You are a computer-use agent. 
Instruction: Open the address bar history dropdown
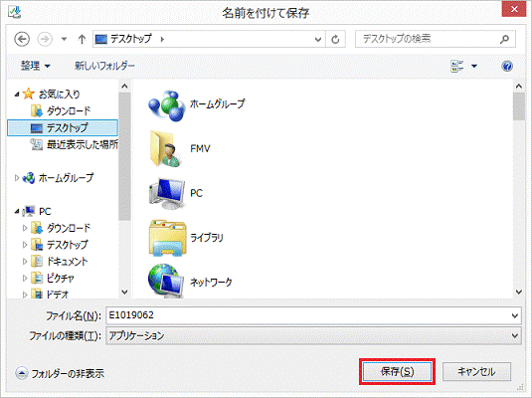tap(318, 40)
